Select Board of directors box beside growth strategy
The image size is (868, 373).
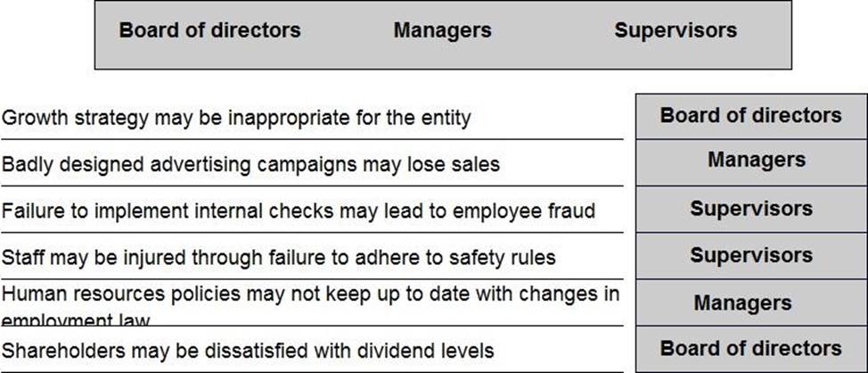(x=750, y=116)
